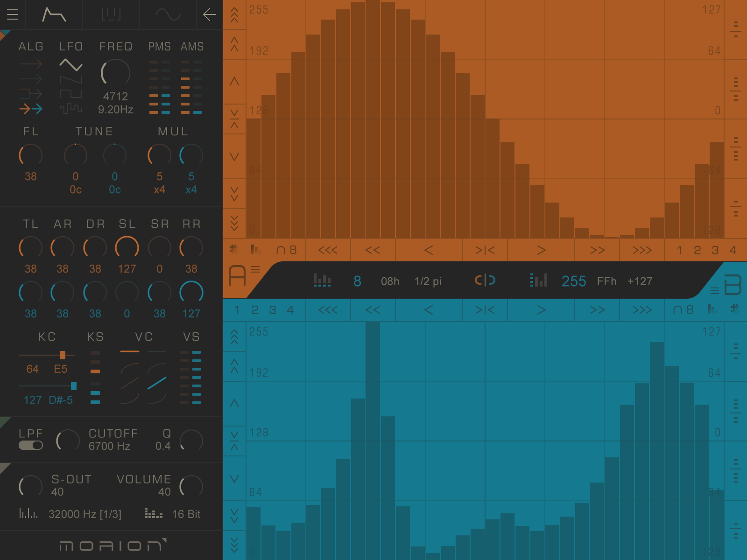Click the triple down chevron in blue panel
The height and width of the screenshot is (560, 747).
coord(234,545)
